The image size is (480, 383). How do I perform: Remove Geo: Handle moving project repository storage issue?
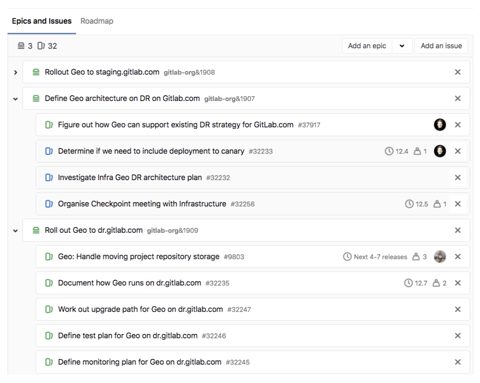pos(458,256)
